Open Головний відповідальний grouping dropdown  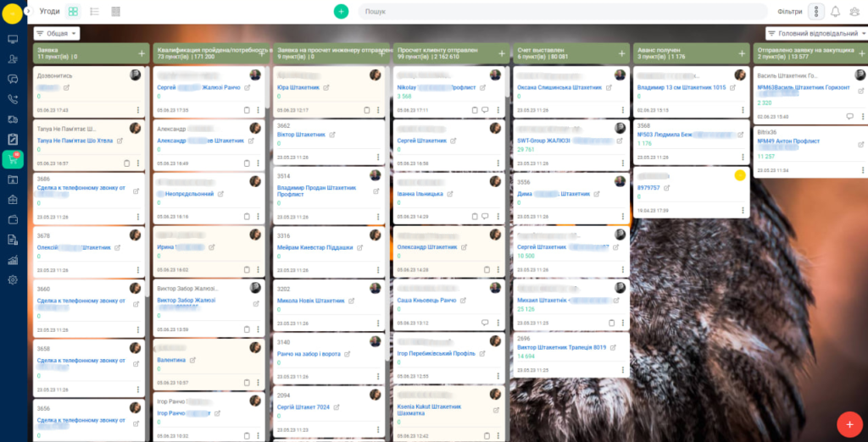pyautogui.click(x=811, y=34)
